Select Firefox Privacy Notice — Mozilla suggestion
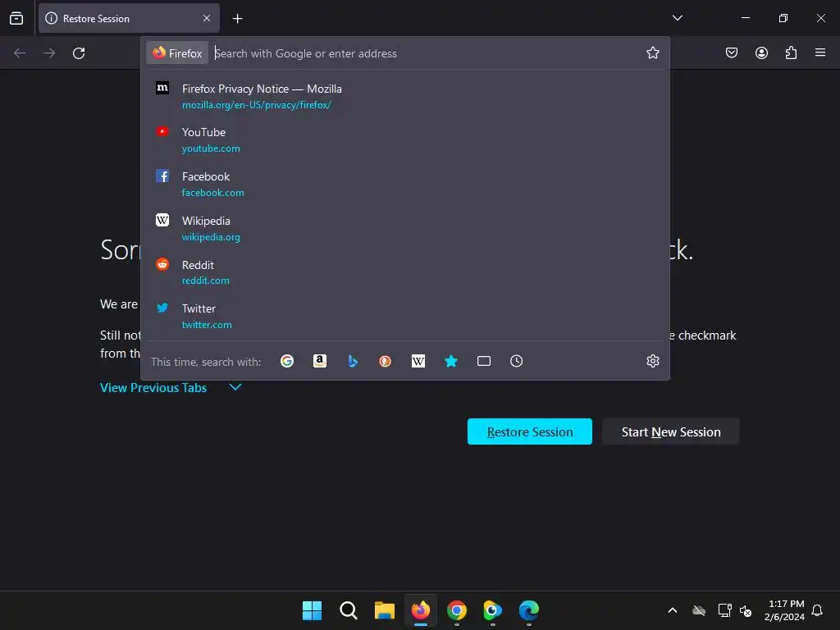 point(405,97)
